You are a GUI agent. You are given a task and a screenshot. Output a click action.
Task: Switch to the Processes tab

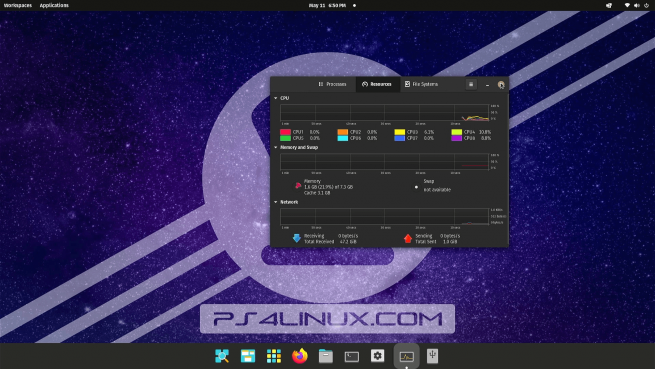click(333, 84)
